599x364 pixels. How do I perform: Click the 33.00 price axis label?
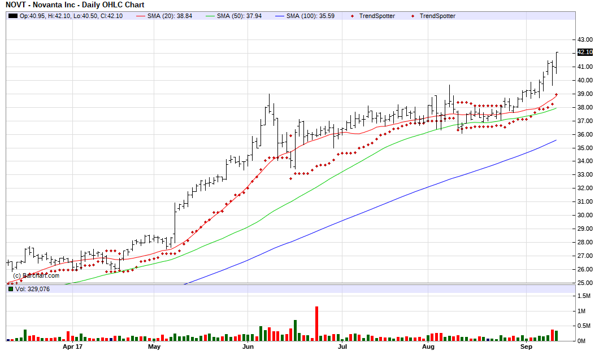585,175
